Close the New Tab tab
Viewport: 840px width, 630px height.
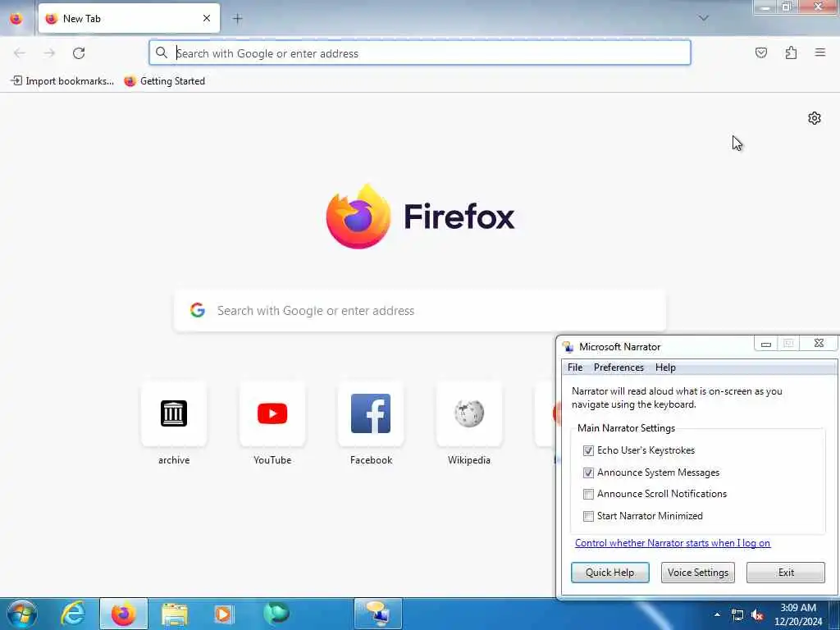(x=206, y=18)
